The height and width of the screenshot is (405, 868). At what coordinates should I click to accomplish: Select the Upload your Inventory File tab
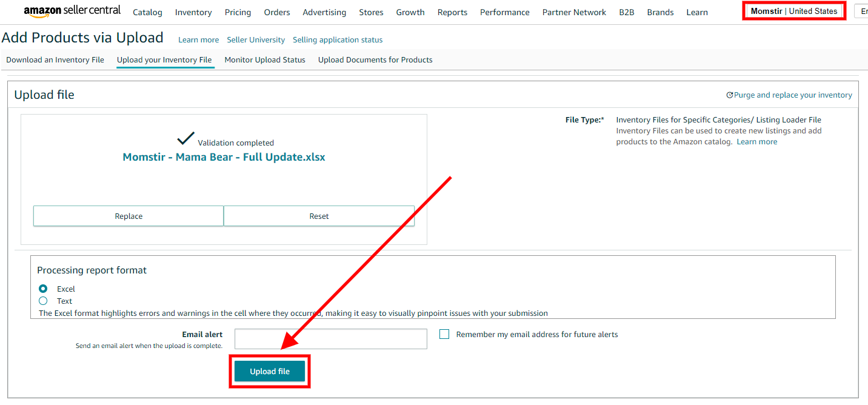[x=164, y=60]
